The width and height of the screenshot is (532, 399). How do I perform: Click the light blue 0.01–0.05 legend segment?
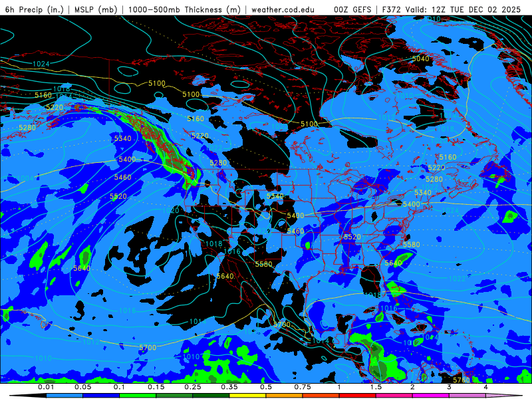tap(65, 396)
